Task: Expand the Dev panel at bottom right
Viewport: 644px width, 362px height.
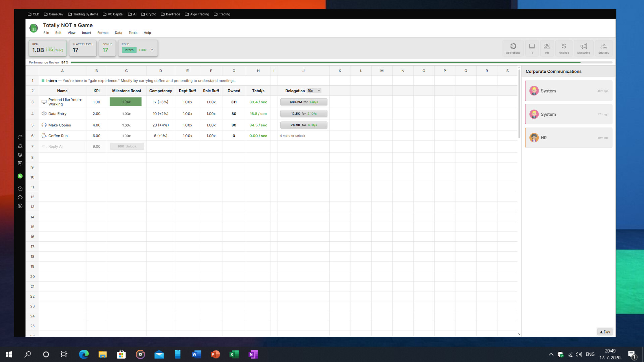Action: pos(605,332)
